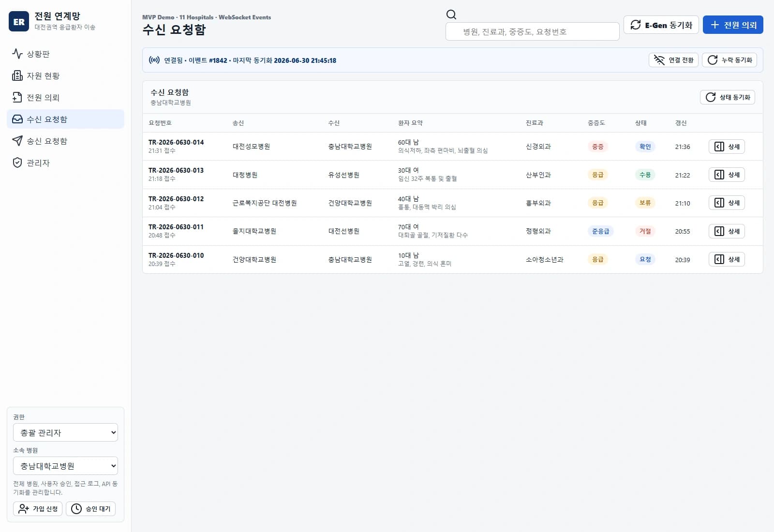Click 연결 전환 button
The height and width of the screenshot is (532, 774).
point(673,60)
